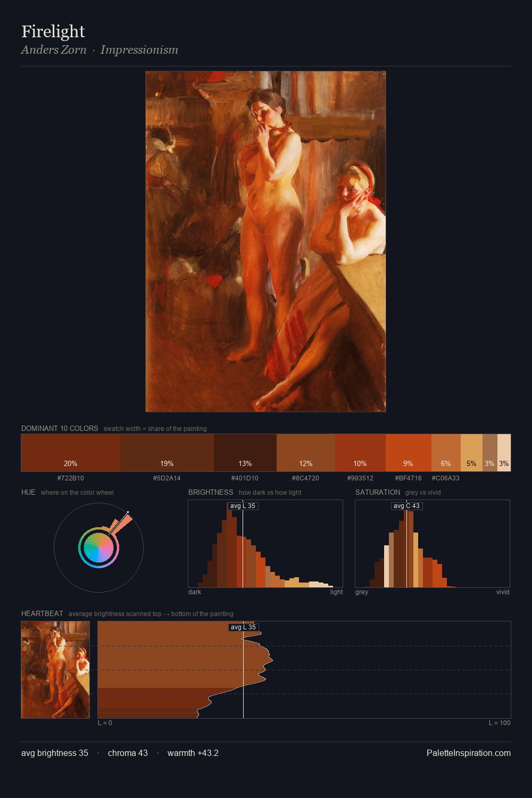Click the 'Impressionism' style label
Image resolution: width=532 pixels, height=798 pixels.
coord(139,49)
